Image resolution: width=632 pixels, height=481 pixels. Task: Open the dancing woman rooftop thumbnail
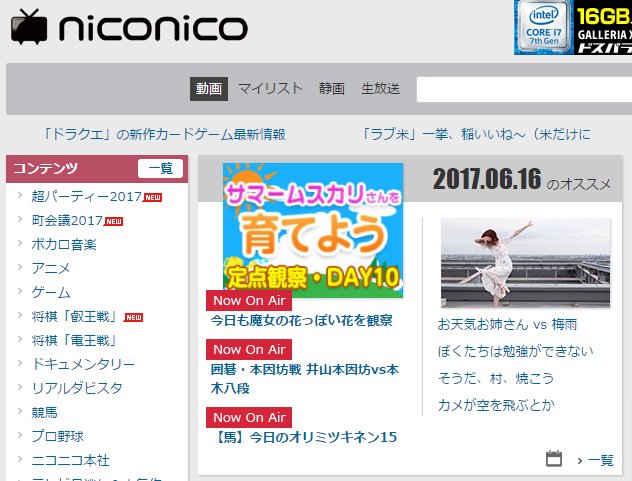point(526,263)
